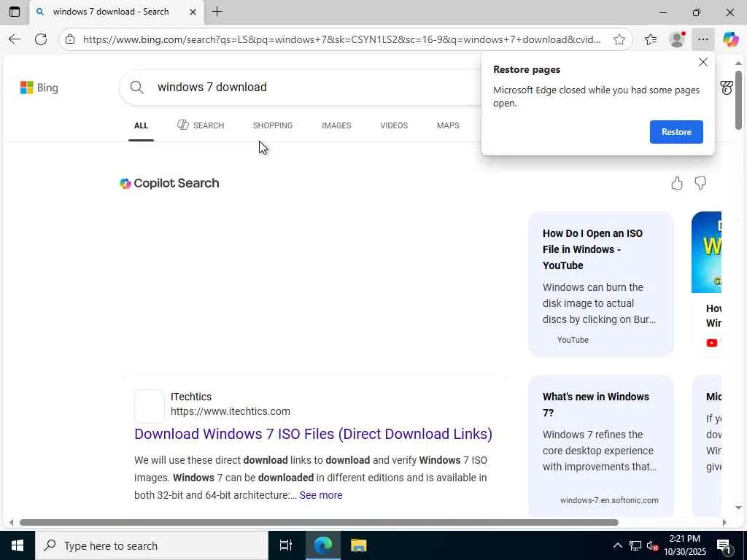Click the scroll right arrow

(724, 522)
